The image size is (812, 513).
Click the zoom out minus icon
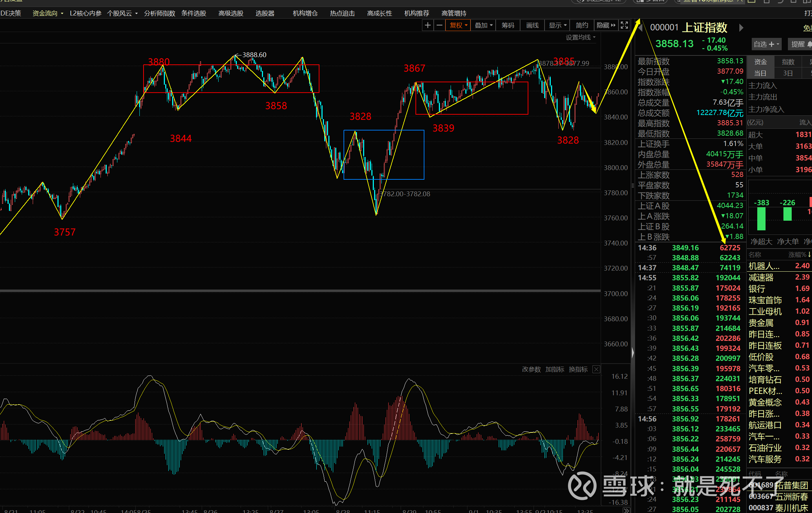pos(440,25)
